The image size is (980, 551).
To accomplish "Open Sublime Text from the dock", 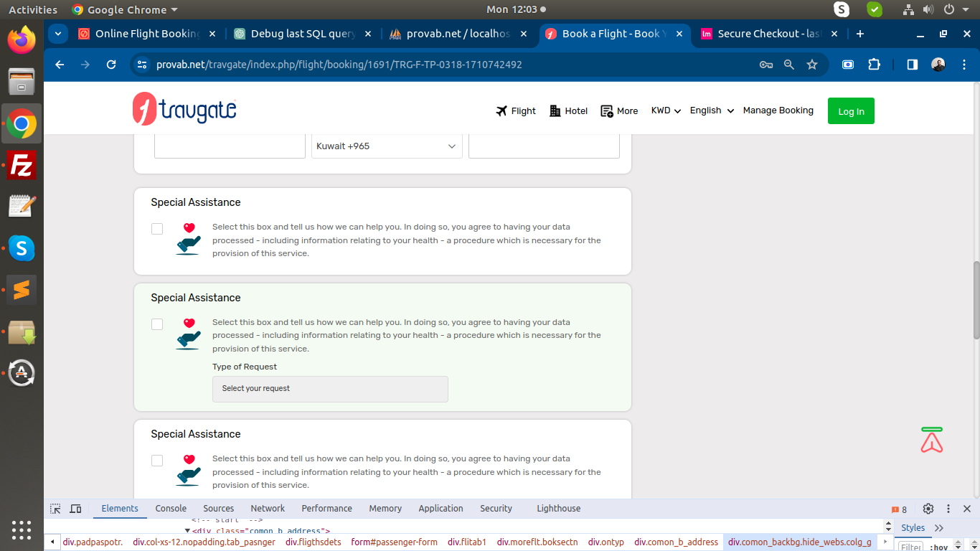I will pyautogui.click(x=22, y=290).
